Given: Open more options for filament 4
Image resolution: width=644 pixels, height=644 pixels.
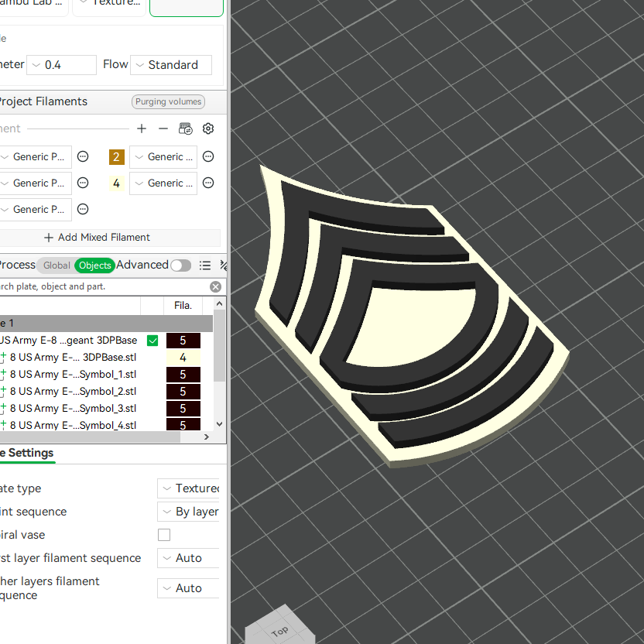Looking at the screenshot, I should [208, 183].
